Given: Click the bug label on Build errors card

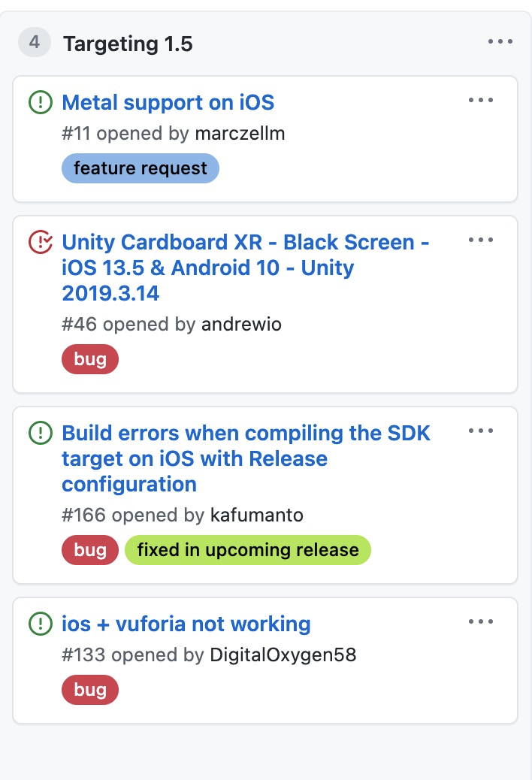Looking at the screenshot, I should click(x=89, y=549).
